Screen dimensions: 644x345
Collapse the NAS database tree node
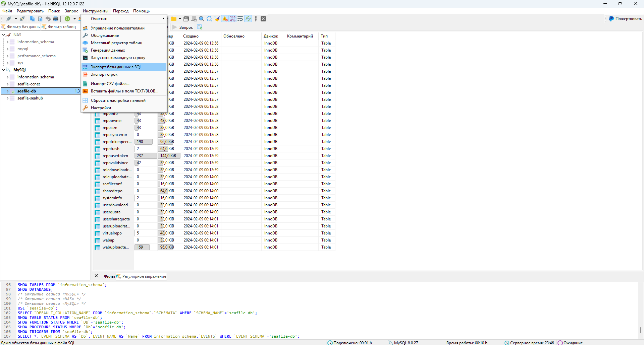point(4,34)
